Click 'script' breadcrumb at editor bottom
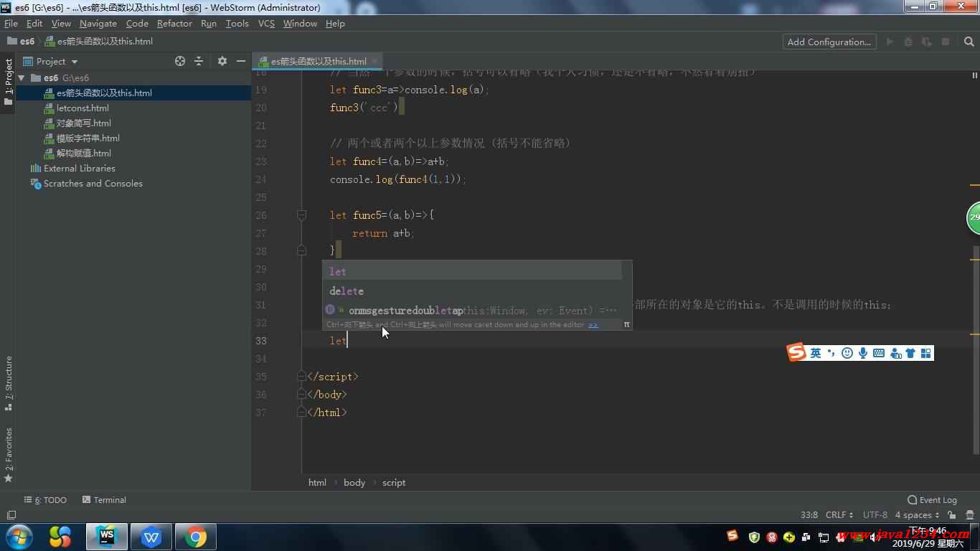 click(394, 482)
